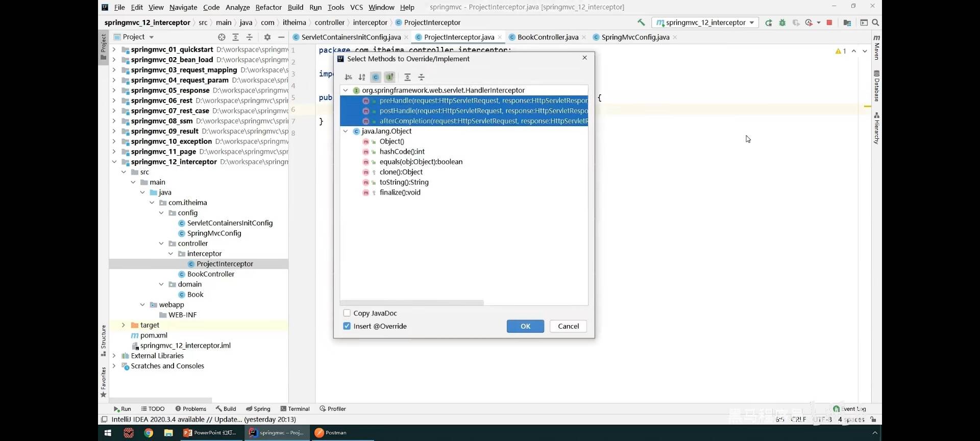The height and width of the screenshot is (441, 980).
Task: Click the Rerun springmvc_12_interceptor icon
Action: point(768,22)
